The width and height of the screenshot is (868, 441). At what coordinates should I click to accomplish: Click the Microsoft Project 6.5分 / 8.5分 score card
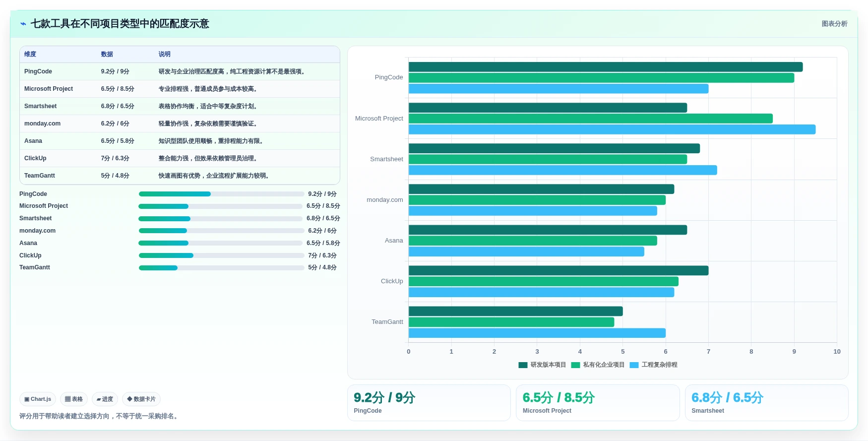pyautogui.click(x=598, y=403)
